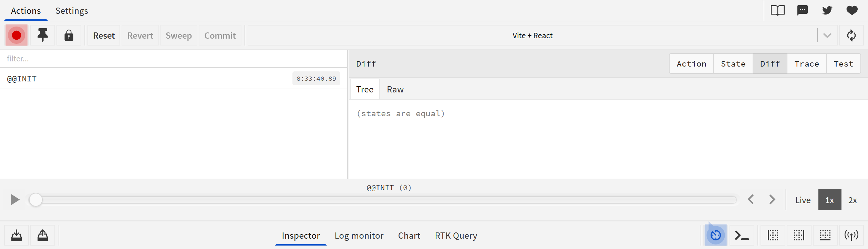Toggle the persist state pin icon
Viewport: 868px width, 249px height.
point(43,35)
